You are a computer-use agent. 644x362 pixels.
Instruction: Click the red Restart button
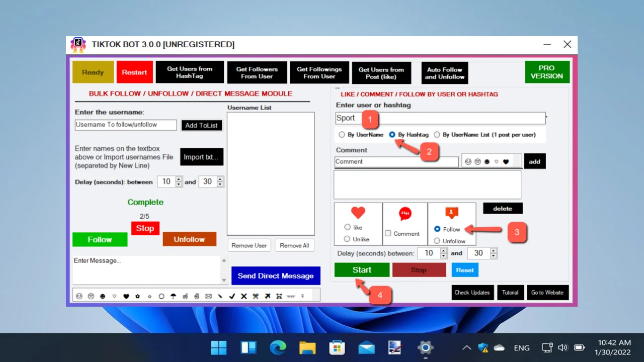pos(134,72)
